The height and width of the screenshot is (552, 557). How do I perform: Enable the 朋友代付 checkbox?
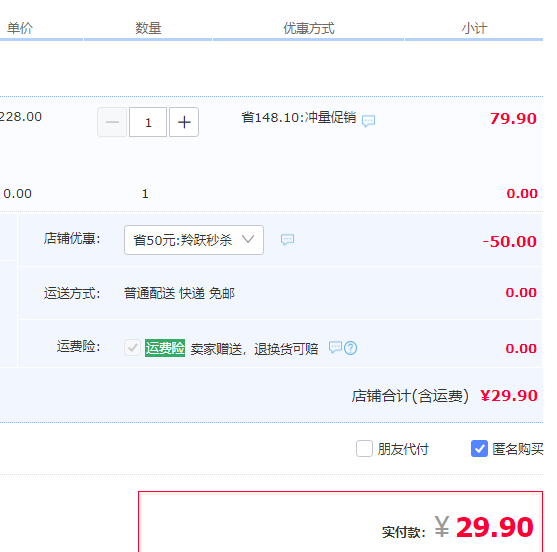pyautogui.click(x=364, y=449)
